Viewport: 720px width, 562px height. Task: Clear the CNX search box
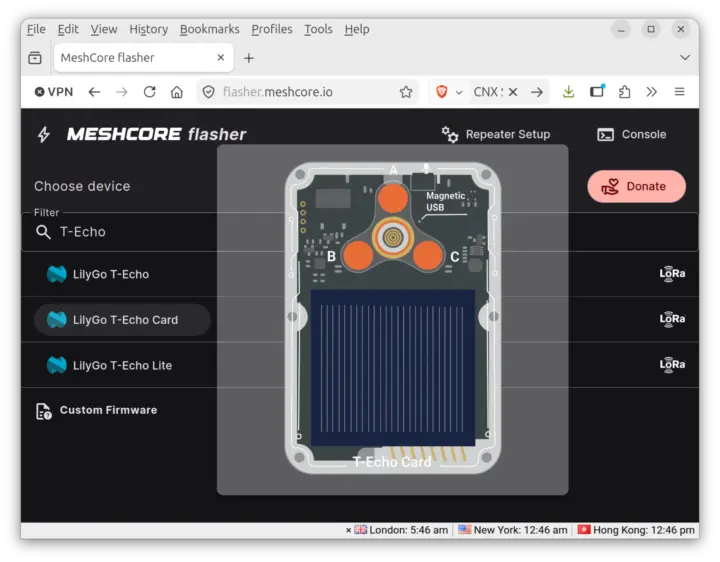[x=513, y=92]
